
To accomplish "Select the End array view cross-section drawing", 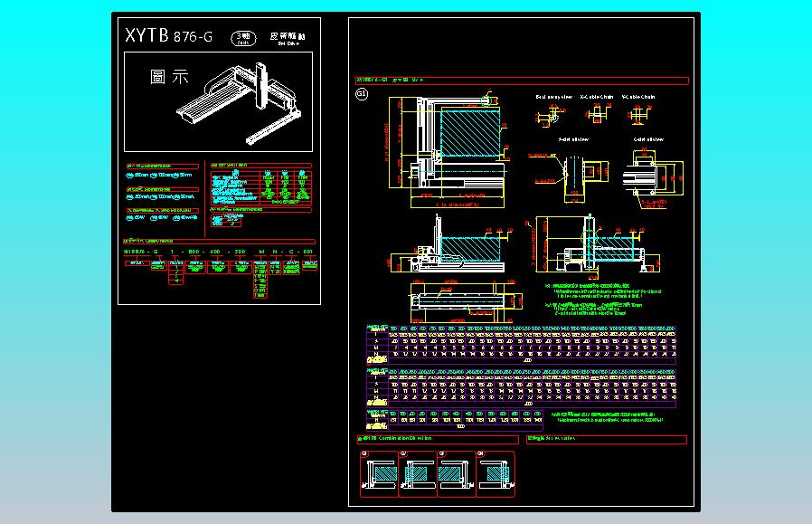I will click(x=551, y=115).
